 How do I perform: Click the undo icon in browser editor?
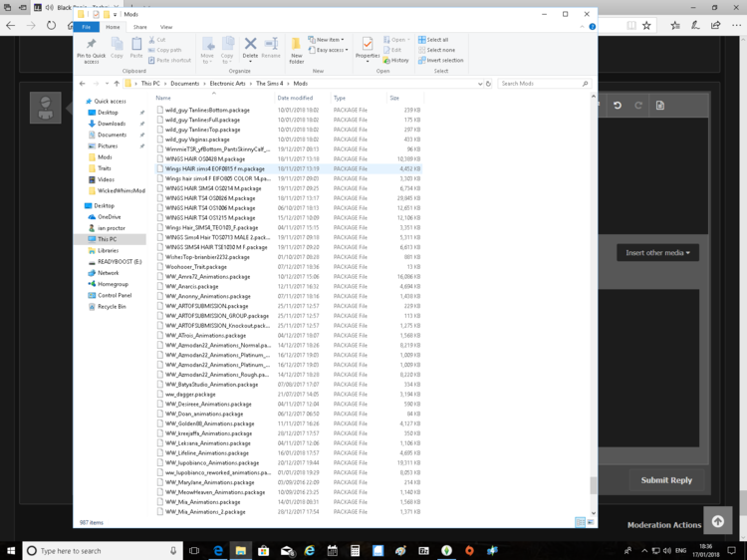(618, 106)
